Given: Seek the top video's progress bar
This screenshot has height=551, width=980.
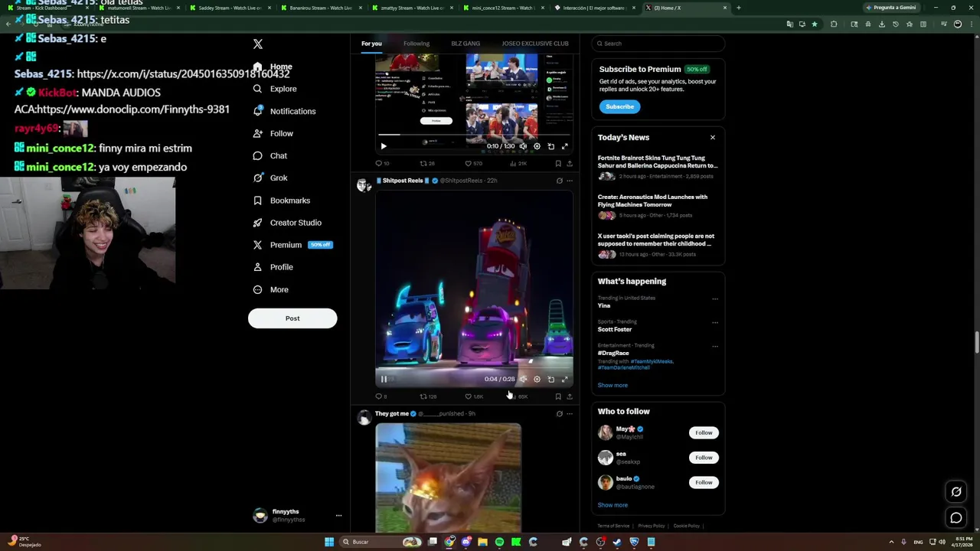Looking at the screenshot, I should [474, 136].
